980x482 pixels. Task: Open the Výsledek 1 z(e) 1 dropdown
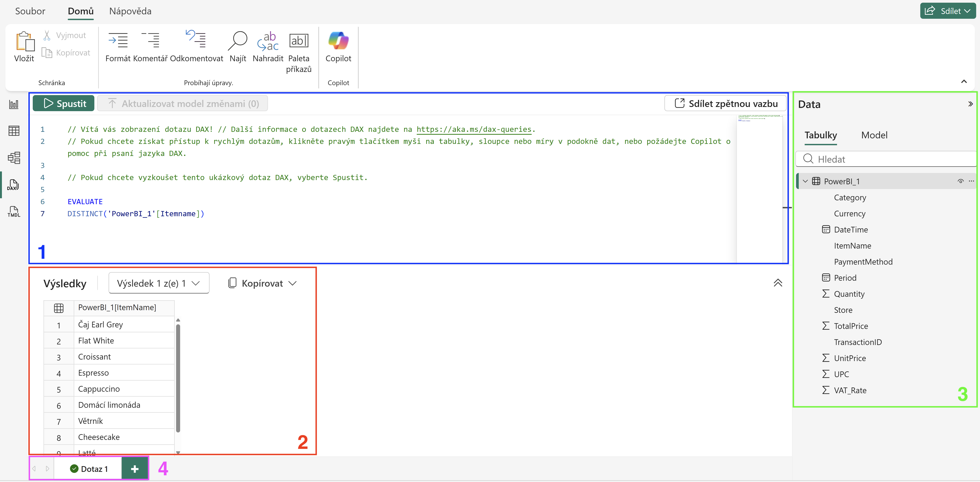tap(159, 283)
